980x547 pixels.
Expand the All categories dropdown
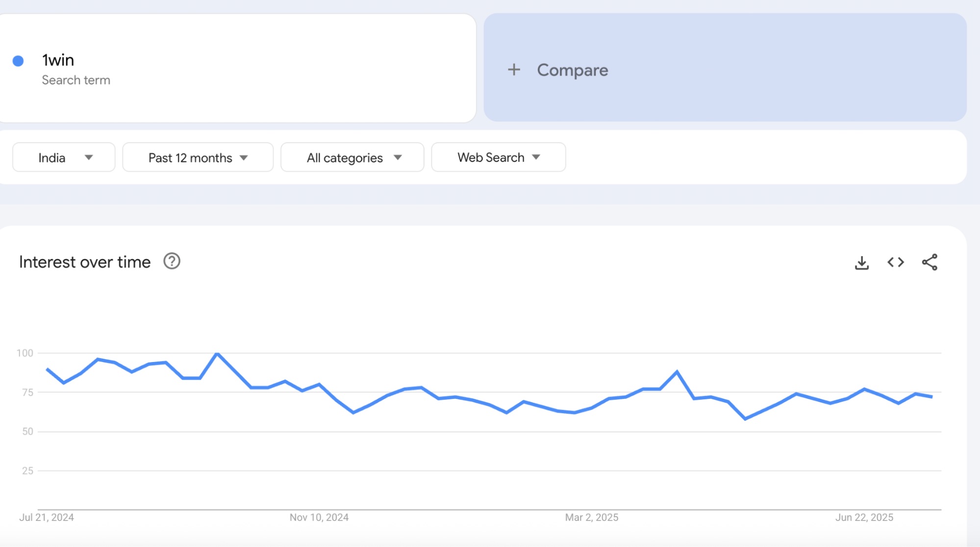(x=352, y=157)
